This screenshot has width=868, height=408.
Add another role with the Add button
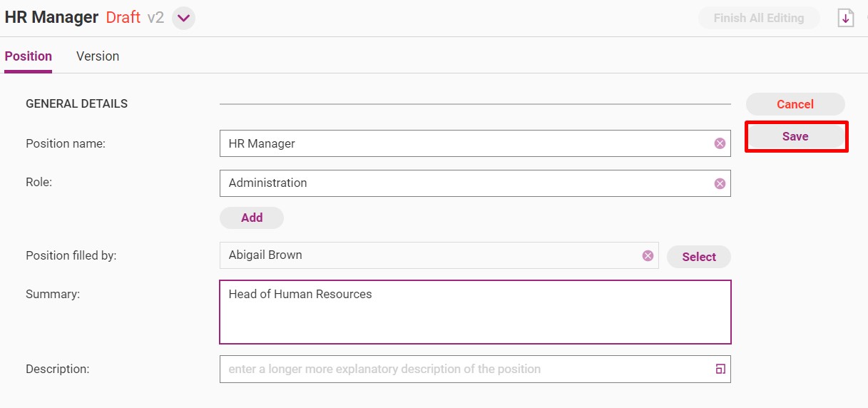point(252,218)
